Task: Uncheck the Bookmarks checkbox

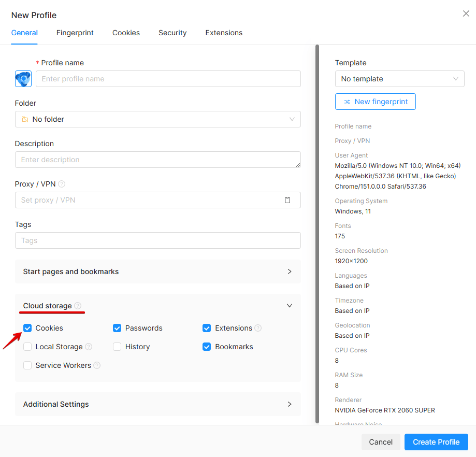Action: point(207,347)
